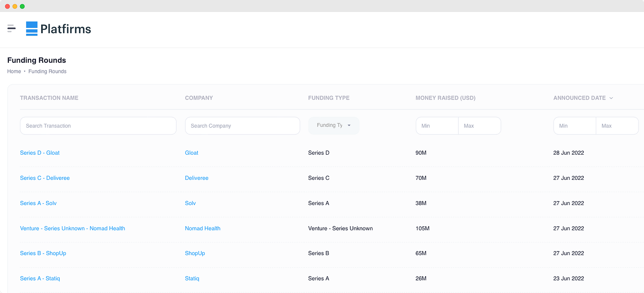This screenshot has width=644, height=293.
Task: Open Series A - Solv transaction
Action: (x=38, y=203)
